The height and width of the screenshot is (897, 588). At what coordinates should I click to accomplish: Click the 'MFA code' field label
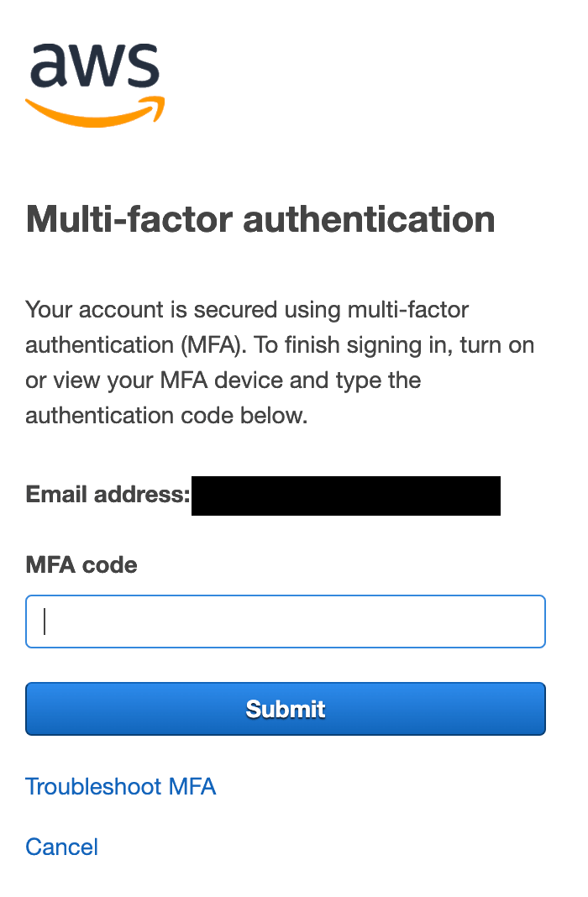pyautogui.click(x=81, y=565)
